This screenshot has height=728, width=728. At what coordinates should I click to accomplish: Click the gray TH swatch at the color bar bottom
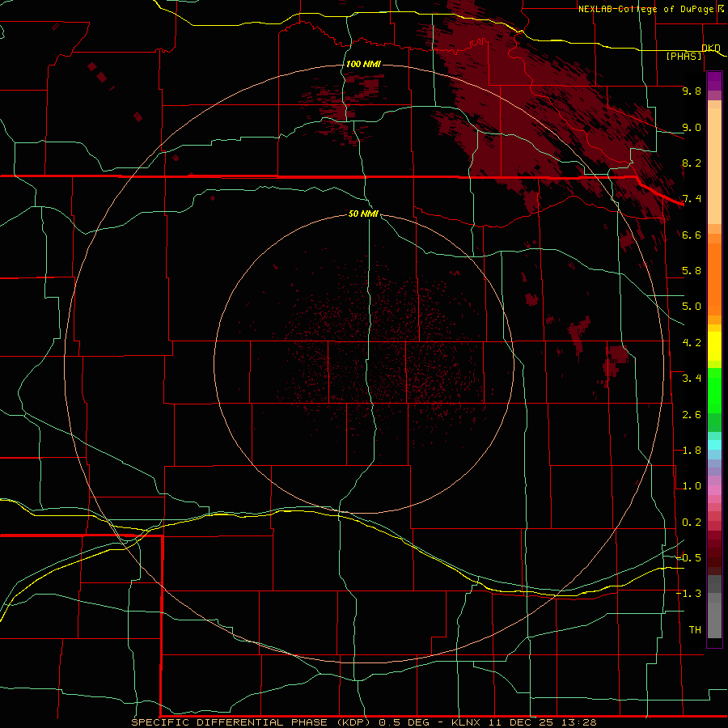pos(714,620)
